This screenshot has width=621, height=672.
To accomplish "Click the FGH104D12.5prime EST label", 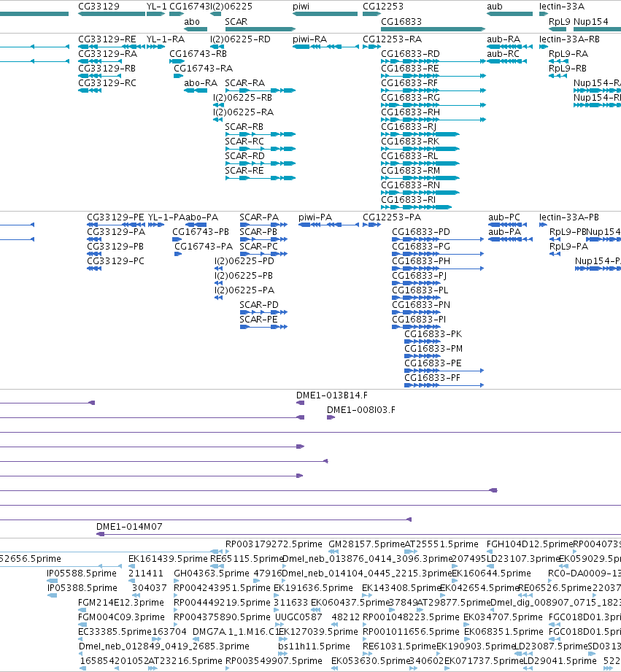I will pyautogui.click(x=529, y=544).
